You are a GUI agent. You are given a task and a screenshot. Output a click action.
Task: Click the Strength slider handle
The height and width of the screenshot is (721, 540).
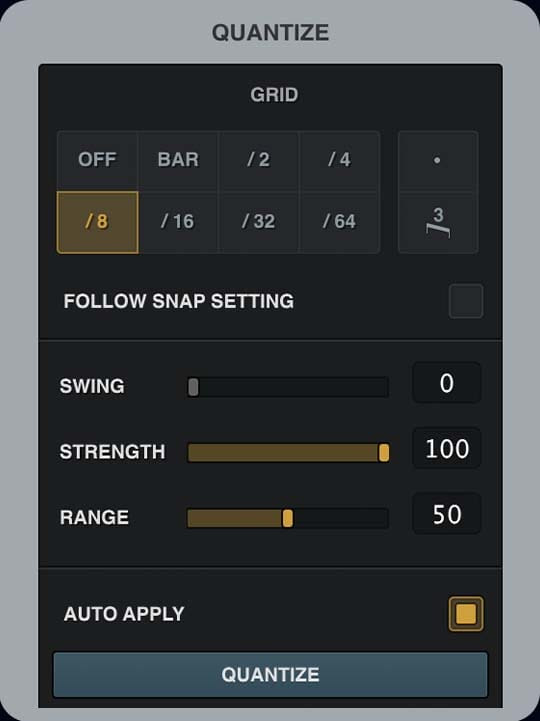point(384,452)
